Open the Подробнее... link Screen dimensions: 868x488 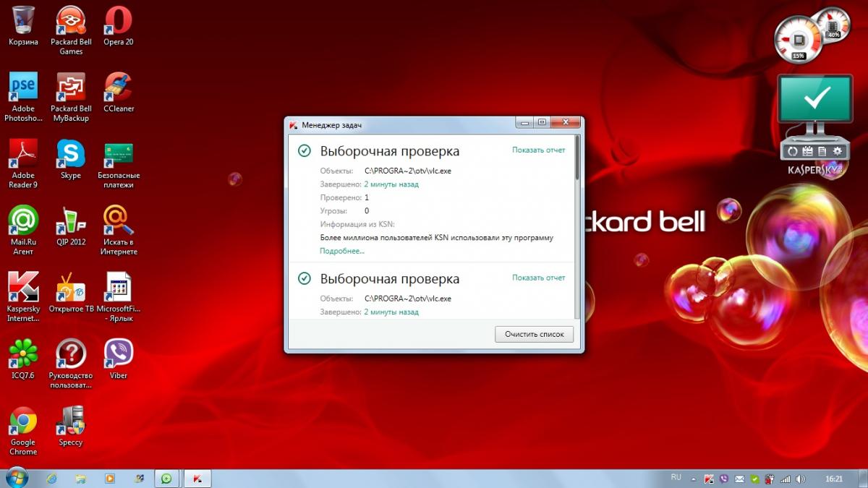click(x=342, y=251)
